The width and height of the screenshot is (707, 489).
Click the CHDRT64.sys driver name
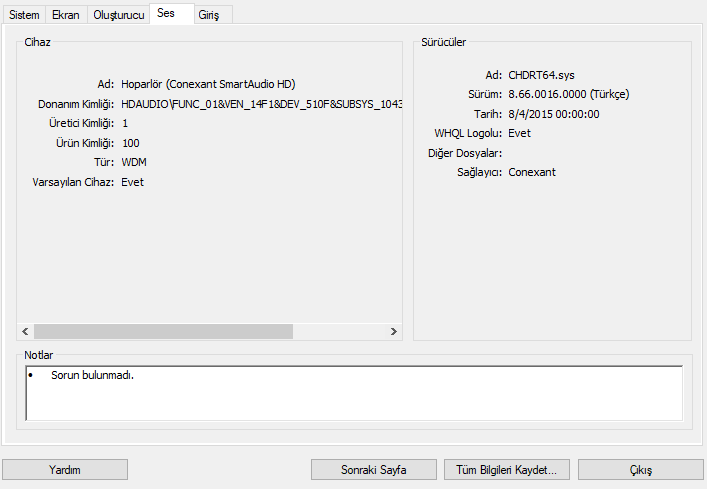click(x=541, y=75)
